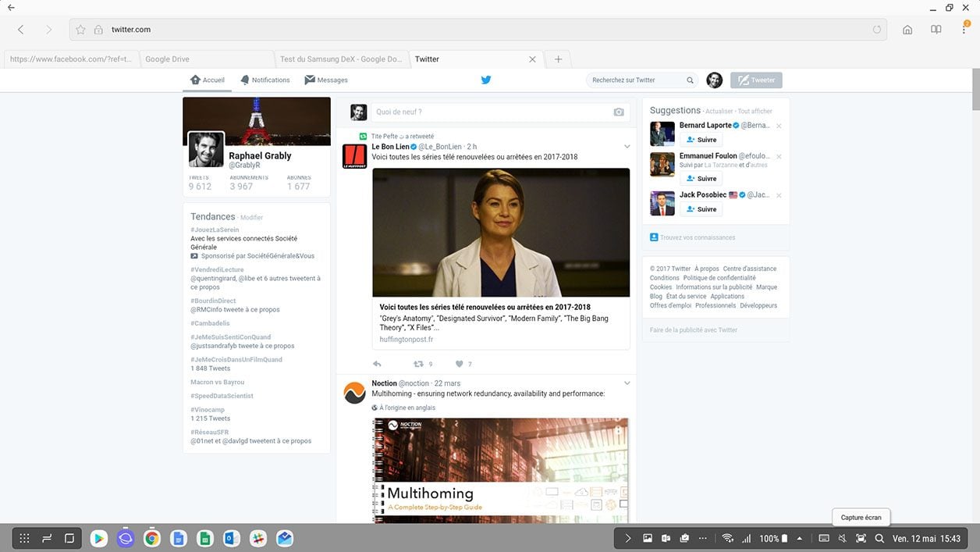The height and width of the screenshot is (552, 980).
Task: Switch to the Facebook browser tab
Action: 71,59
